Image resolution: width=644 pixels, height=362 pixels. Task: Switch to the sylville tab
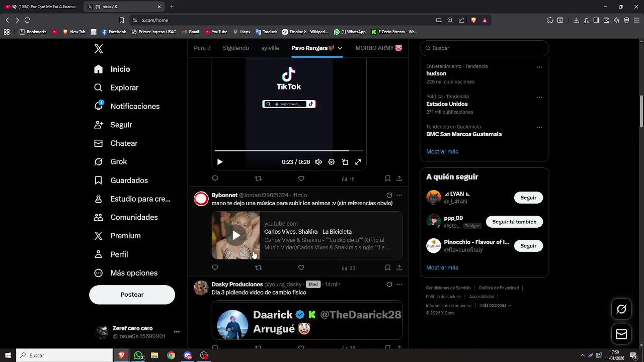(270, 48)
